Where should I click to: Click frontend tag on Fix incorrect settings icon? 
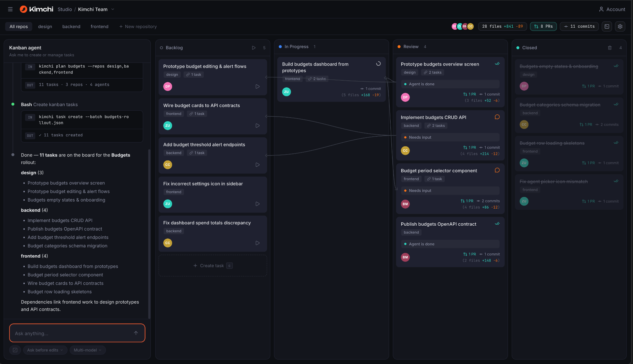click(x=174, y=192)
